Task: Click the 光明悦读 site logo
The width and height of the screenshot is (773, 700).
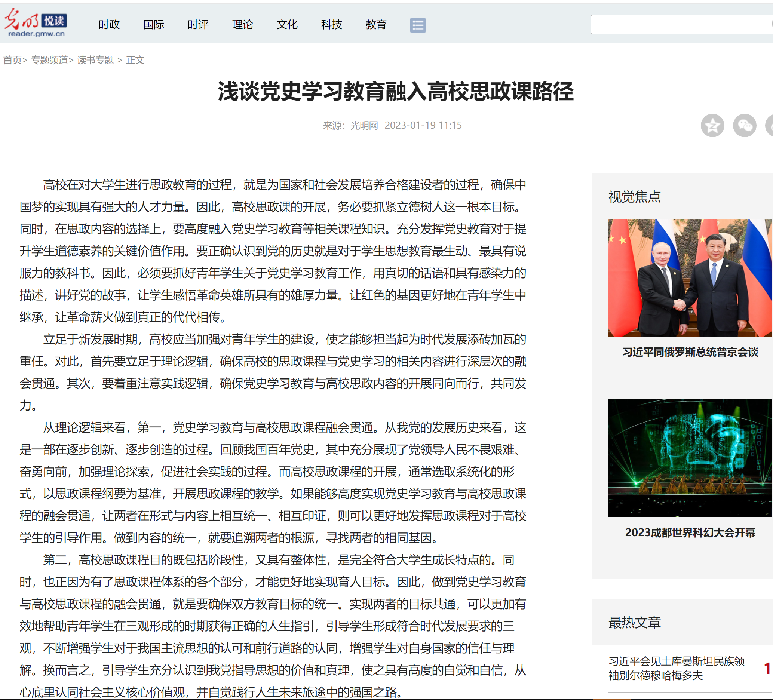Action: pos(36,24)
